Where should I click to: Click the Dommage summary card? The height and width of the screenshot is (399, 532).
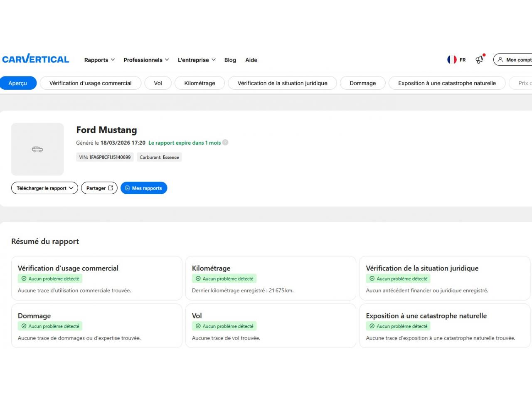click(96, 325)
